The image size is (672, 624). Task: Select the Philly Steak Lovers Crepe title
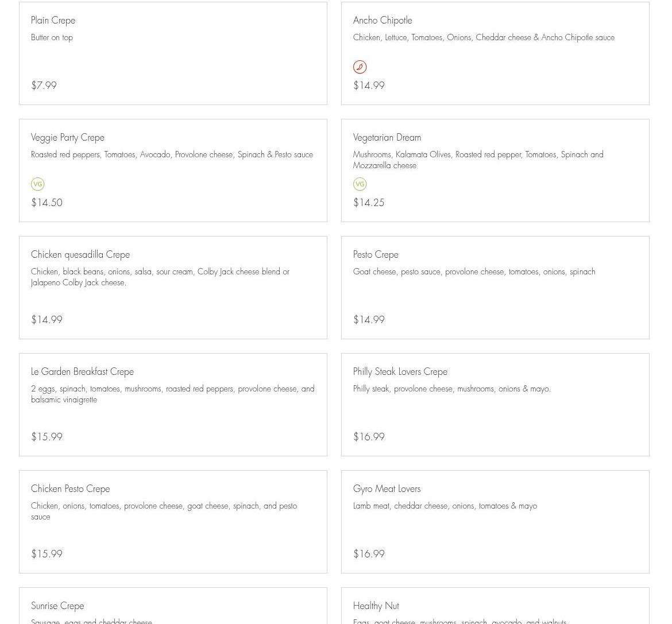(x=400, y=372)
